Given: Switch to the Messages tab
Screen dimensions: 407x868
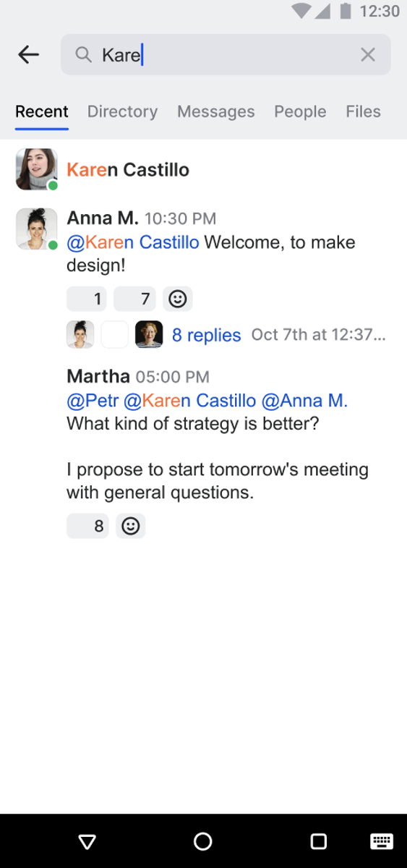Looking at the screenshot, I should [216, 111].
